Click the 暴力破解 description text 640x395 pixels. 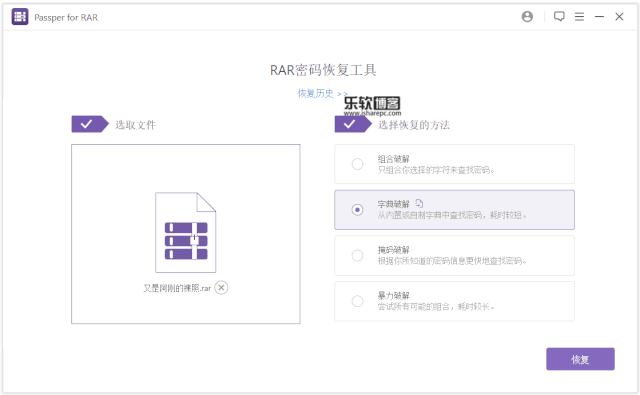click(436, 306)
